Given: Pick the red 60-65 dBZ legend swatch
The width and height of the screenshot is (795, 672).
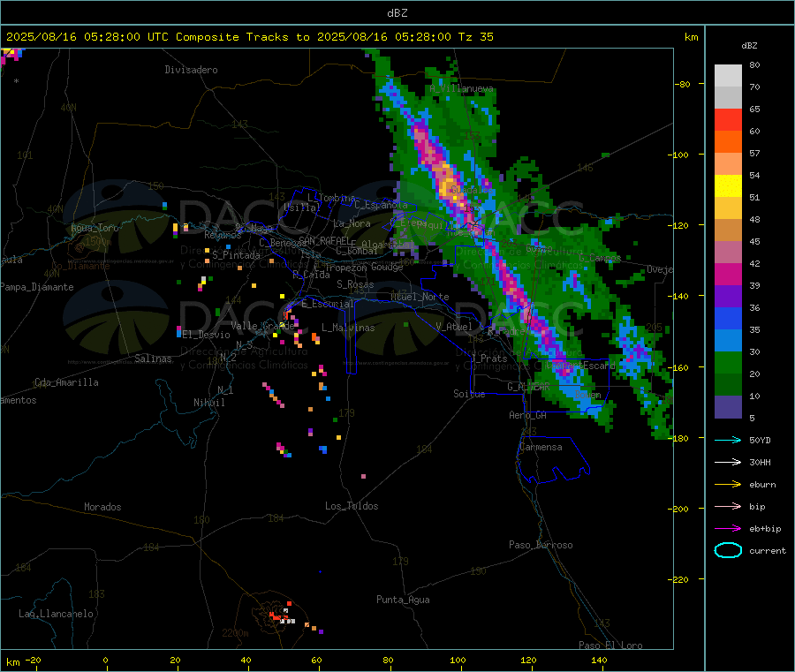Looking at the screenshot, I should click(728, 119).
